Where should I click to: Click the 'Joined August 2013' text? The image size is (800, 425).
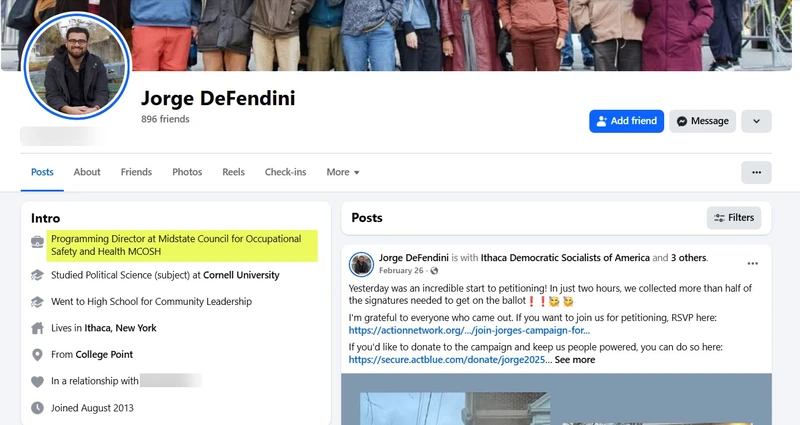click(92, 408)
